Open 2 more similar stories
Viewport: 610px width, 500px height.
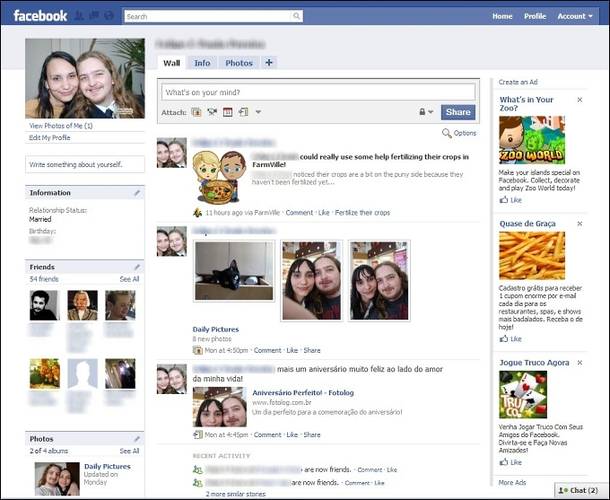[236, 494]
